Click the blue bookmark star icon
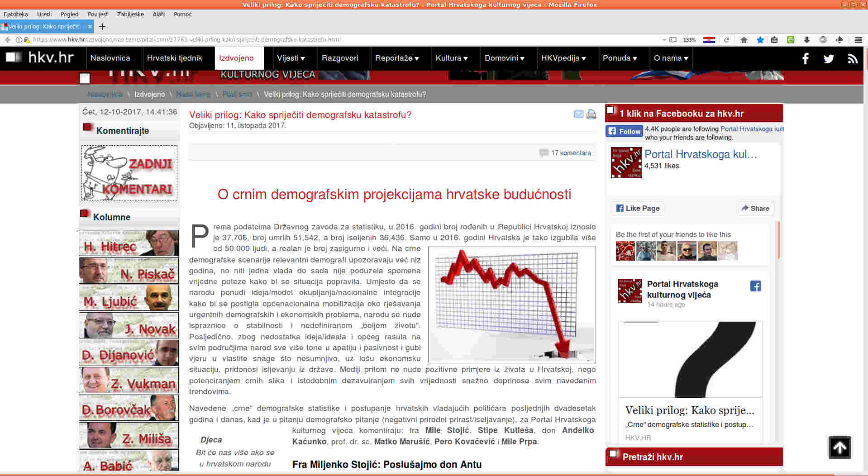This screenshot has height=476, width=868. (x=760, y=40)
